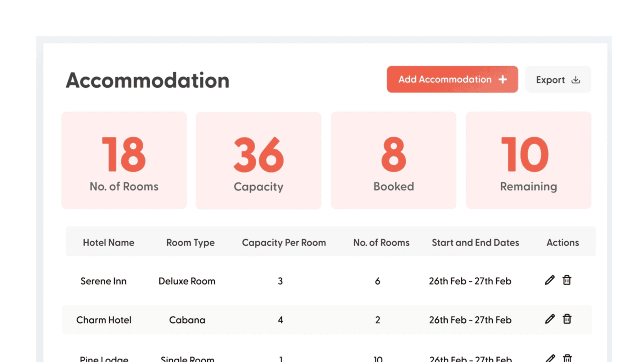This screenshot has width=644, height=362.
Task: Edit the Charm Hotel Cabana booking
Action: coord(549,320)
